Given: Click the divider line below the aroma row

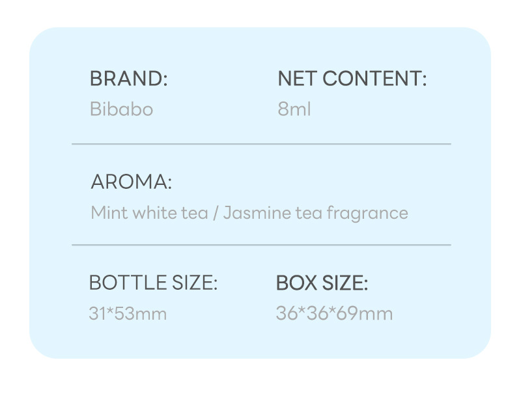Looking at the screenshot, I should (260, 245).
